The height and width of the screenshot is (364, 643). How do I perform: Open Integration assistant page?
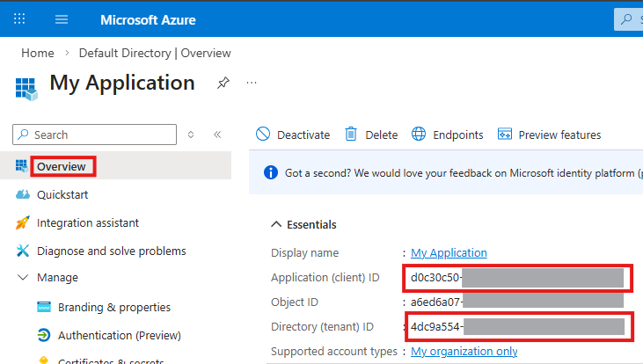coord(87,223)
